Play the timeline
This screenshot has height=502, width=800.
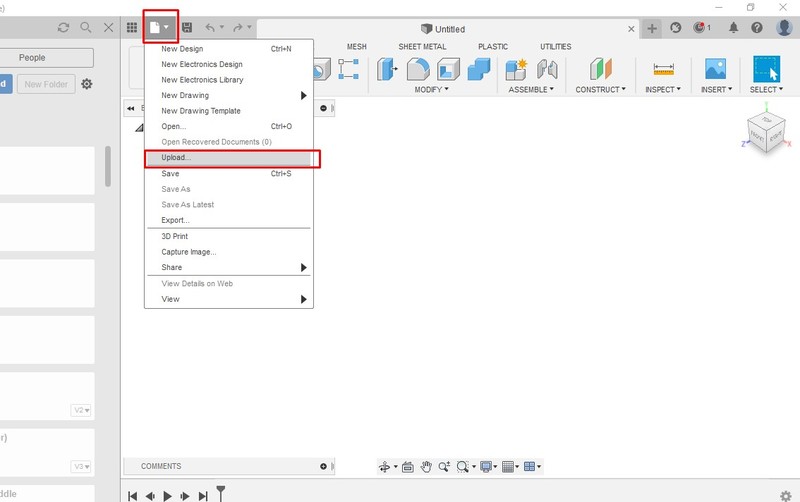point(167,495)
